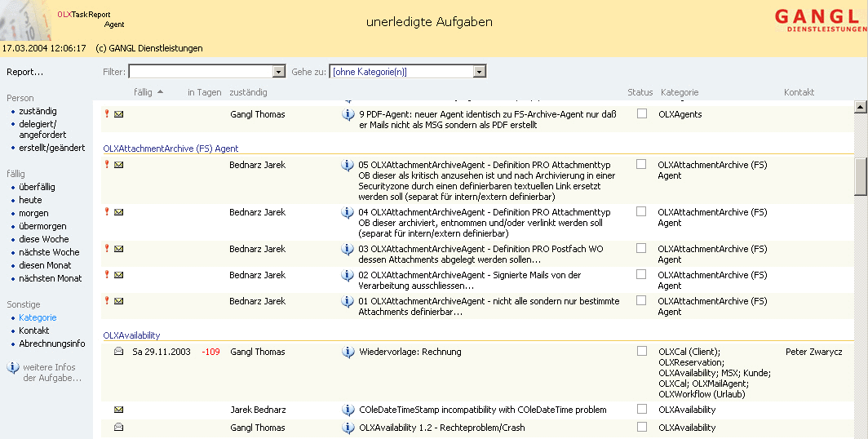Check status box for 01 OLXAttachmentArchiveAgent task
Image resolution: width=868 pixels, height=439 pixels.
641,300
